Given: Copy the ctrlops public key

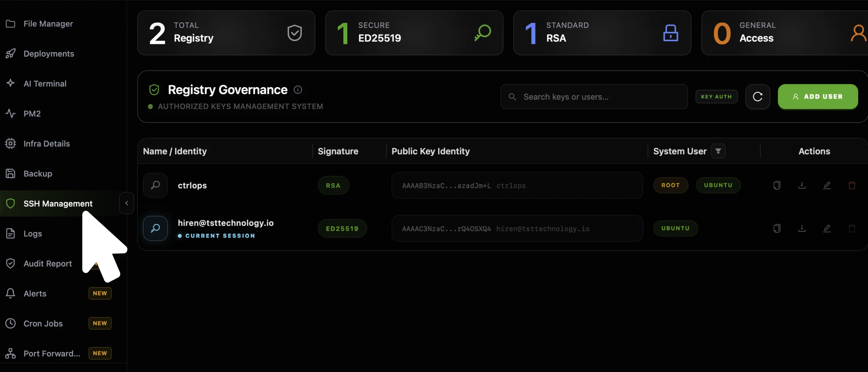Looking at the screenshot, I should pyautogui.click(x=777, y=185).
